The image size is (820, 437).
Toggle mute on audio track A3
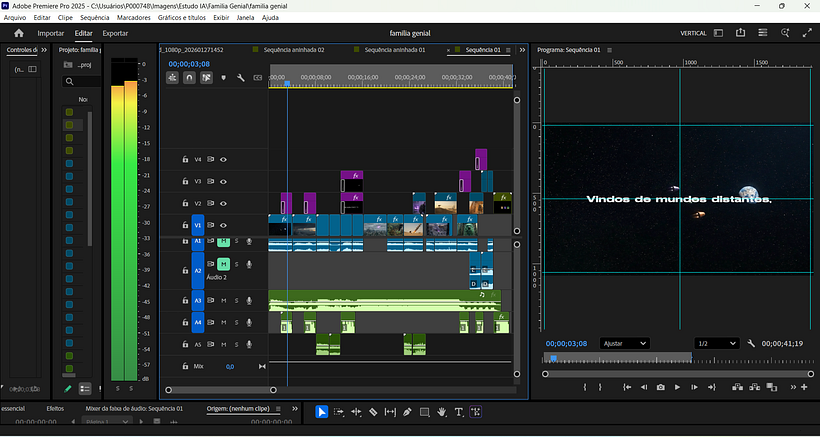pos(223,300)
